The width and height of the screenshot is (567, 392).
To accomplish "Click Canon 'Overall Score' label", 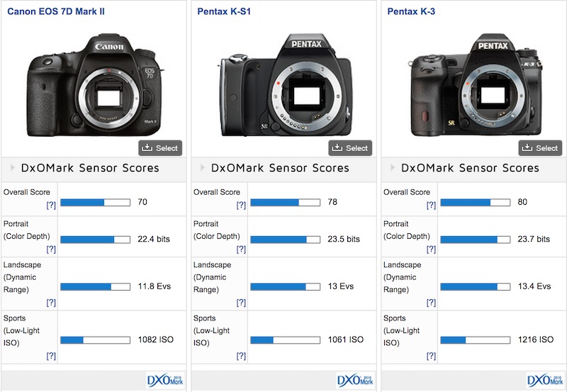I will pyautogui.click(x=27, y=192).
